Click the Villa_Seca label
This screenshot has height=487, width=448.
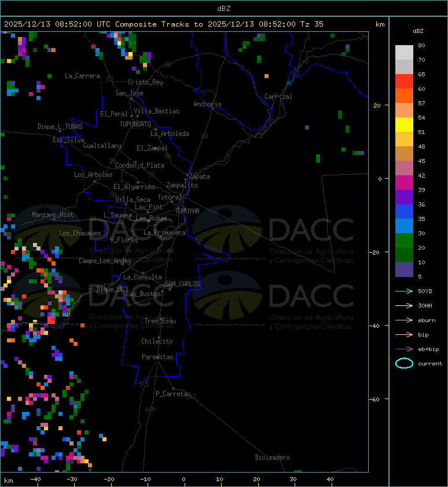(x=133, y=200)
